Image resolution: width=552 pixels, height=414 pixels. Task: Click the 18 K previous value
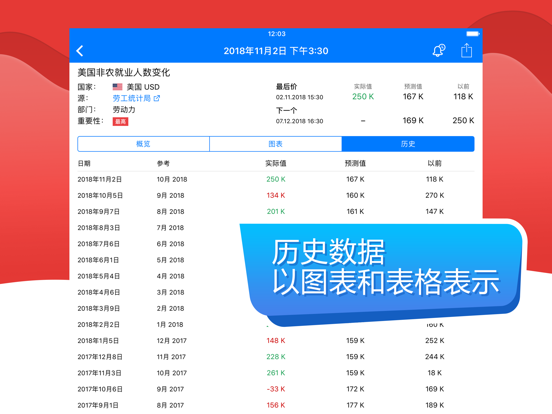pos(434,373)
